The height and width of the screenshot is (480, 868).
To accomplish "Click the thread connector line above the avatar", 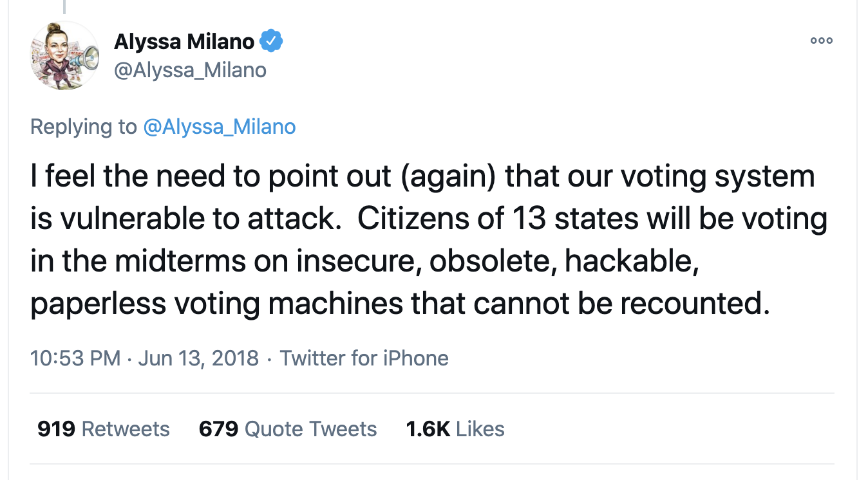I will click(64, 6).
